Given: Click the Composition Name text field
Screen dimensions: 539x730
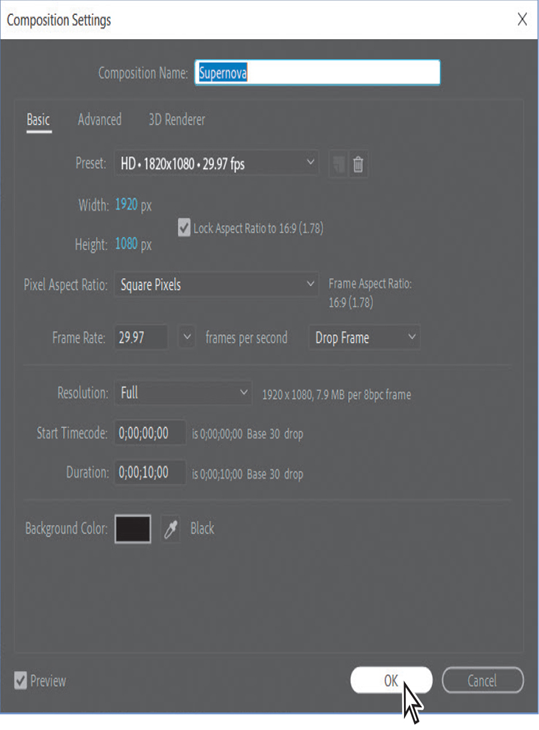Looking at the screenshot, I should (x=317, y=72).
